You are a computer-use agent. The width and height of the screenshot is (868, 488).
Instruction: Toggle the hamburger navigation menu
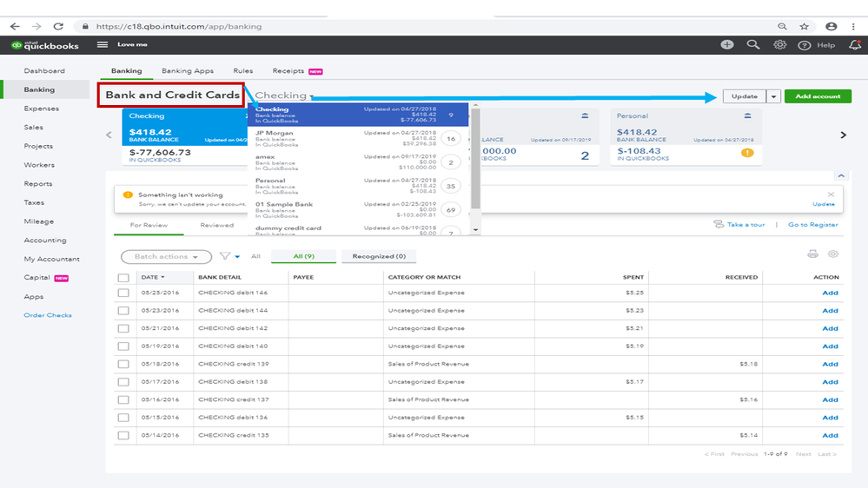pos(103,45)
